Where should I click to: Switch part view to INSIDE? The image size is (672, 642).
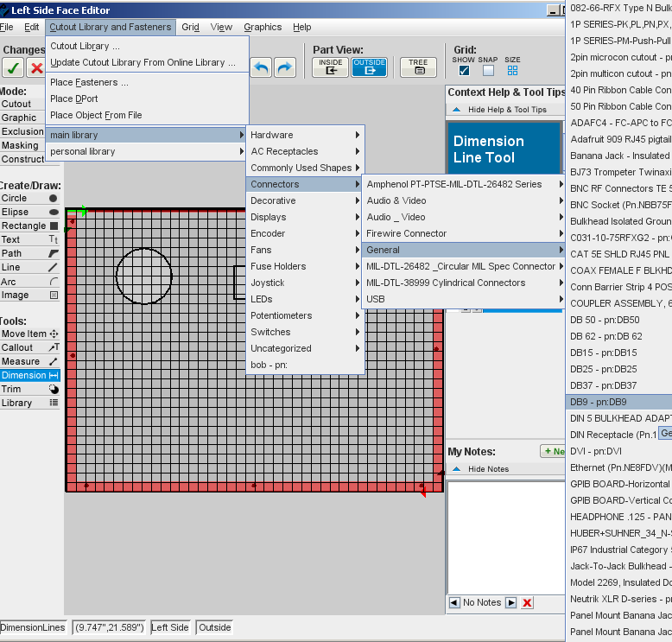(330, 67)
